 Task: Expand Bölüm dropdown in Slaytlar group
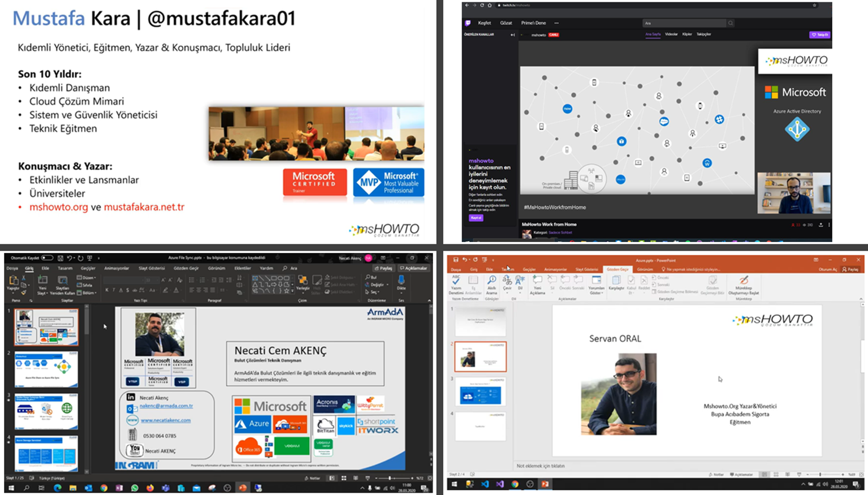tap(87, 292)
